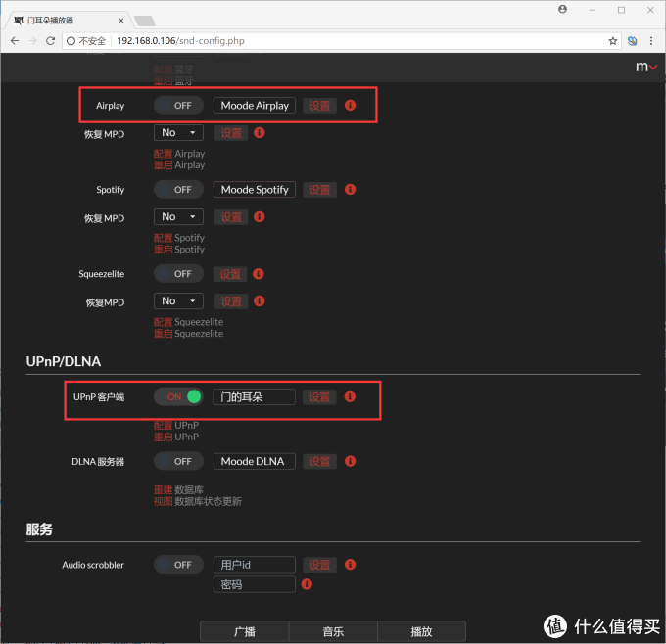Edit the Moode DLNA name field

point(255,461)
